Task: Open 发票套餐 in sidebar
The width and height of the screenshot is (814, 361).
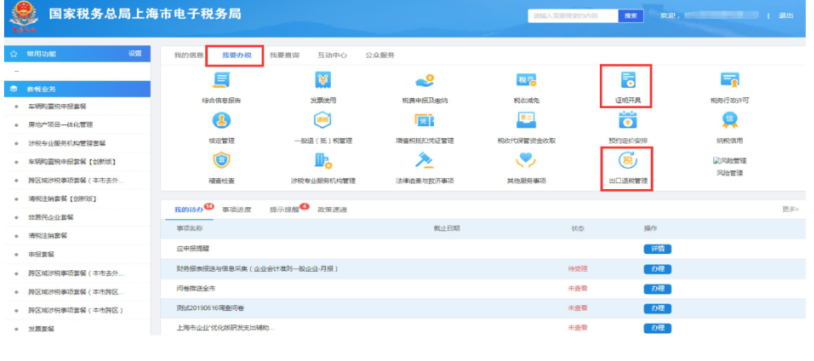Action: click(42, 329)
